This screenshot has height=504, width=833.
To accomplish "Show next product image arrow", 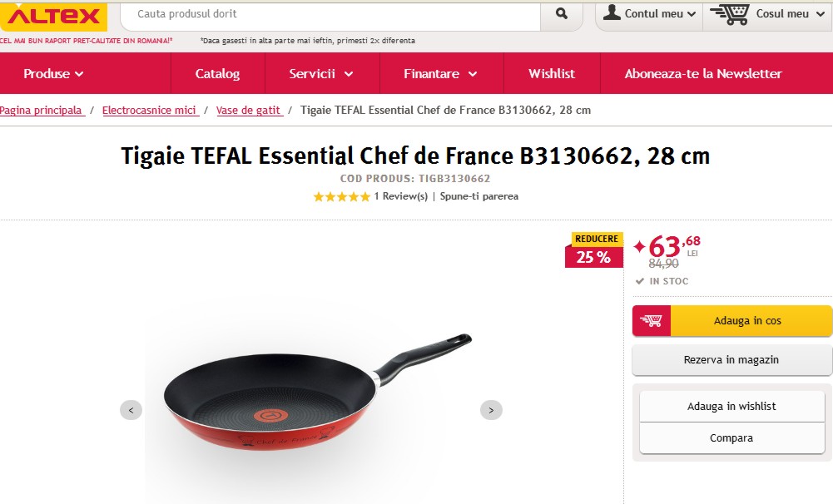I will coord(491,410).
